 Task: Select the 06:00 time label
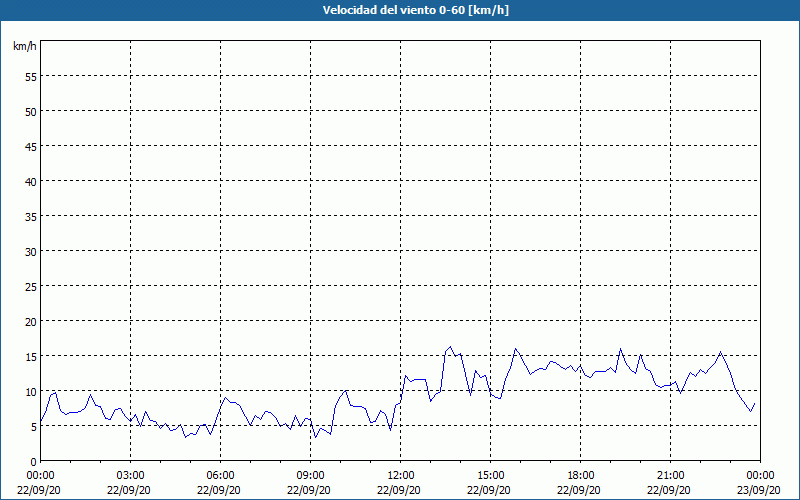[220, 476]
